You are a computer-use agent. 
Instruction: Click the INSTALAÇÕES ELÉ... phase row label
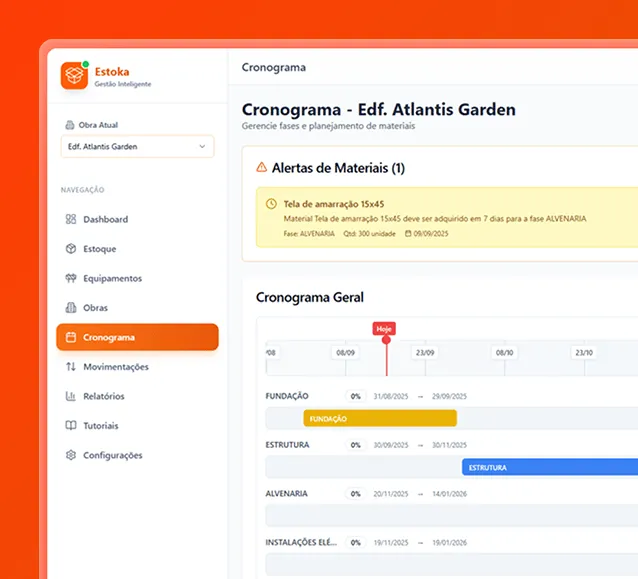[301, 542]
